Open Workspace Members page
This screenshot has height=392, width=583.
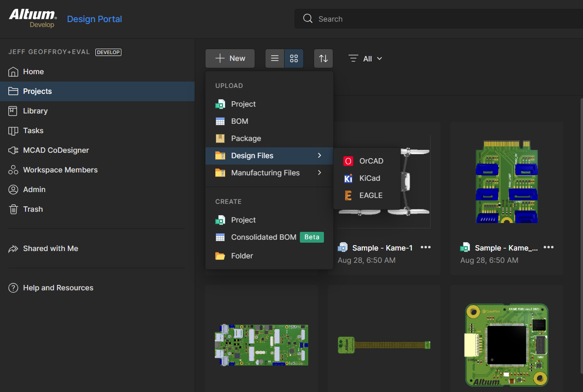pos(60,170)
